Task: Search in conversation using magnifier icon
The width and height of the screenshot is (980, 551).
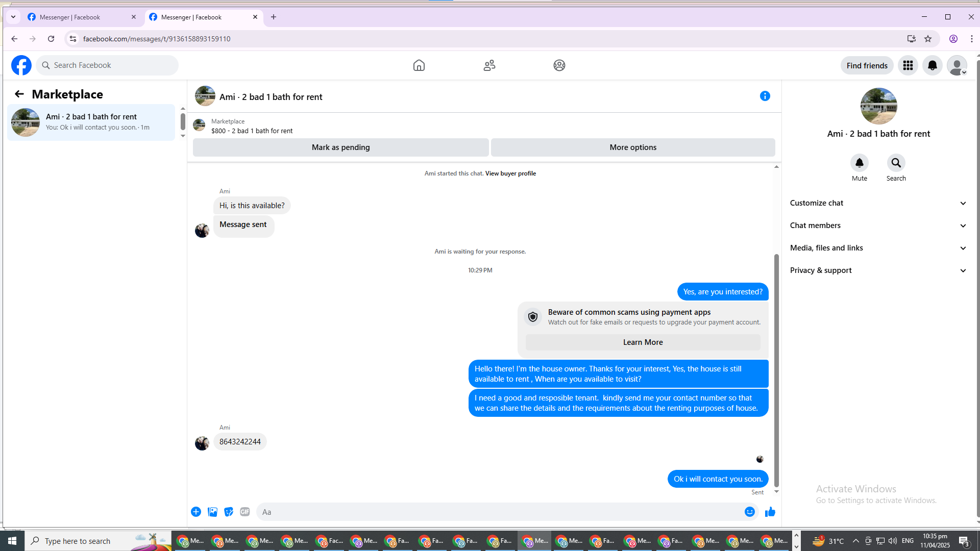Action: click(x=896, y=163)
